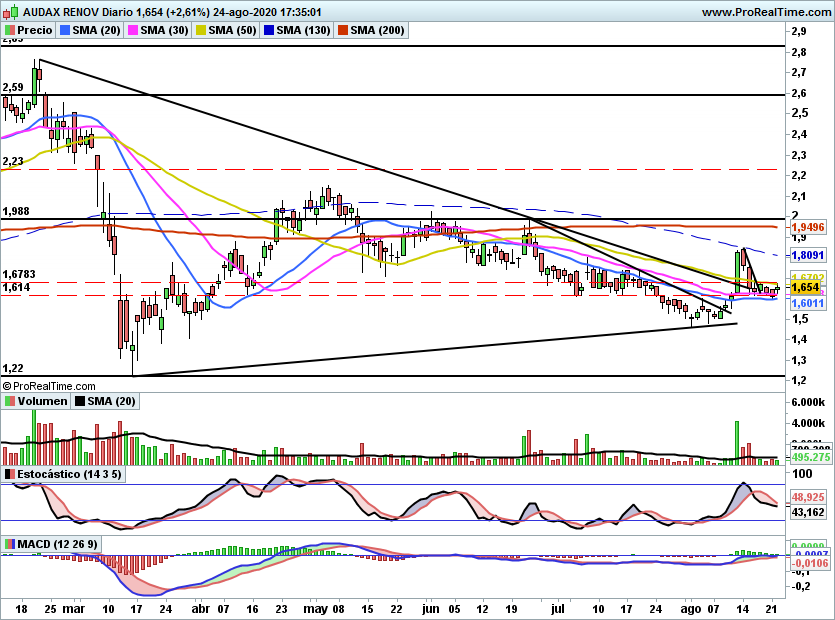Click the 6.000k volume axis tick
The width and height of the screenshot is (835, 620).
[808, 402]
